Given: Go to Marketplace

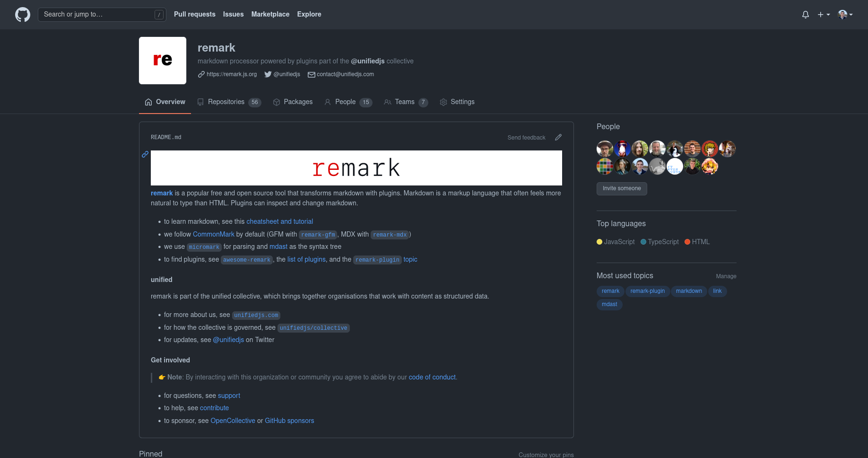Looking at the screenshot, I should coord(270,14).
